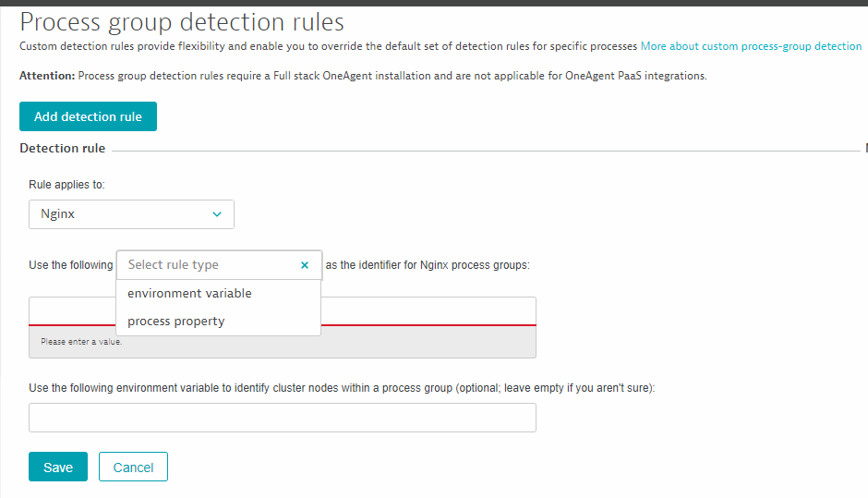Click the Select rule type combo box
868x498 pixels.
[x=208, y=265]
